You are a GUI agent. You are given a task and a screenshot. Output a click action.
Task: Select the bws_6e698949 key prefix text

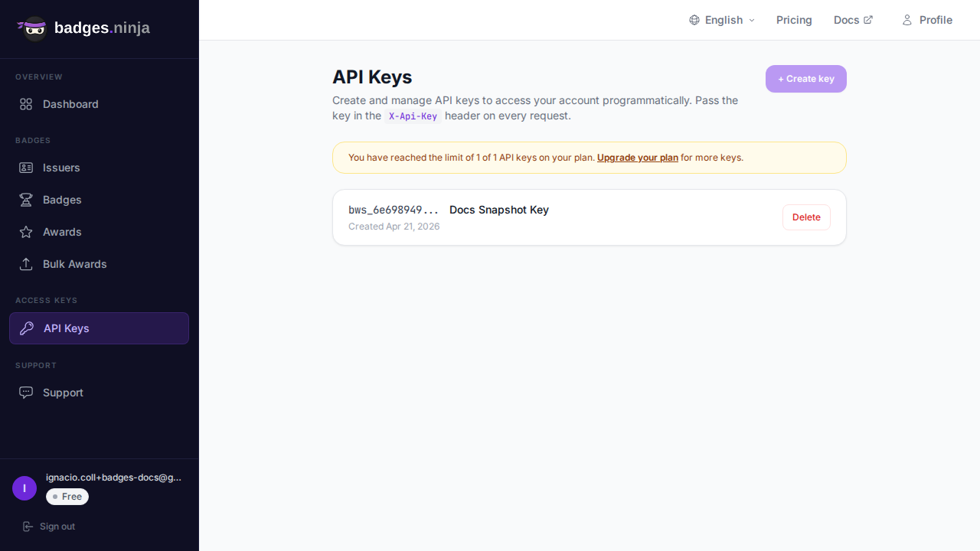click(x=394, y=210)
